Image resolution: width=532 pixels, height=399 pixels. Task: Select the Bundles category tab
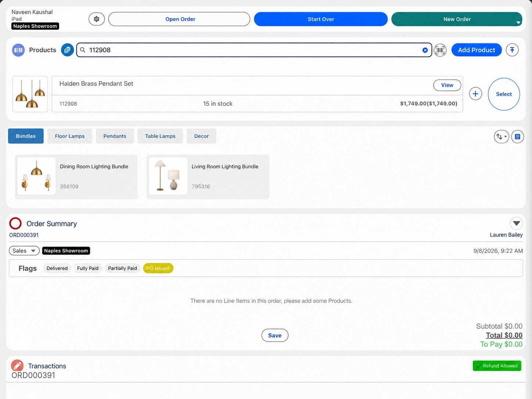[x=26, y=136]
